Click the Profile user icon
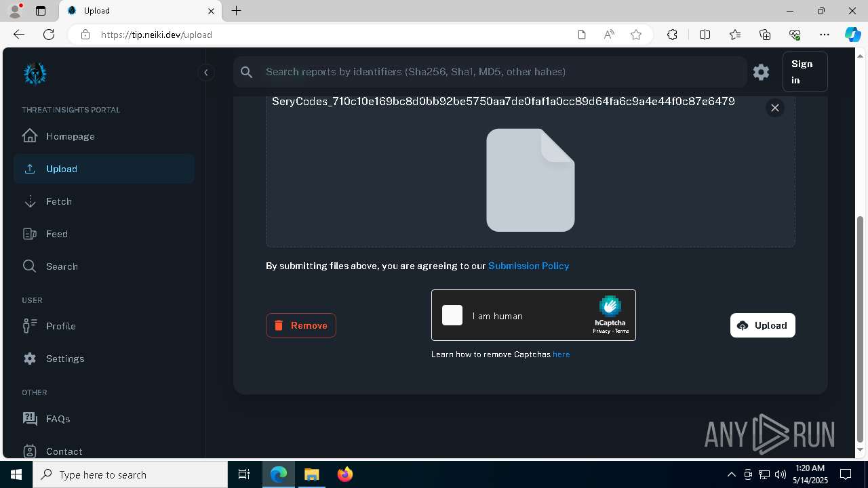The height and width of the screenshot is (488, 868). pyautogui.click(x=30, y=326)
